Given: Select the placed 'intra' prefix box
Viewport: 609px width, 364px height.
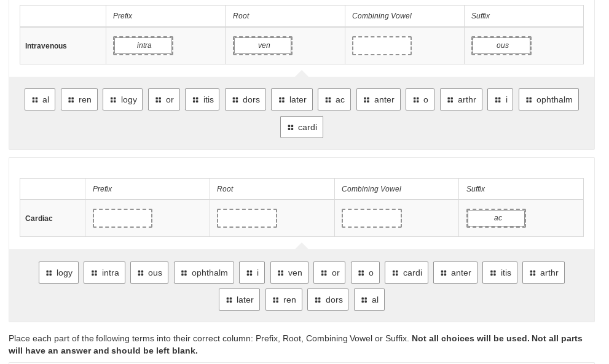Looking at the screenshot, I should click(143, 46).
